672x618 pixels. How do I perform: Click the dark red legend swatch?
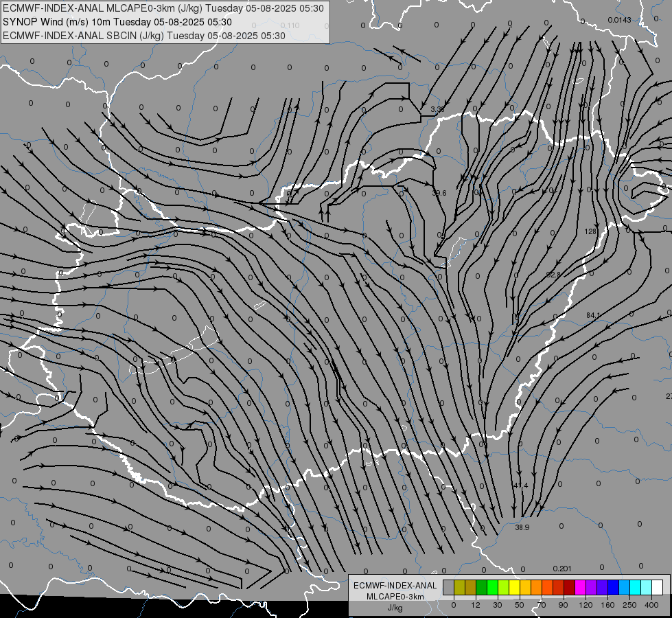tap(569, 587)
